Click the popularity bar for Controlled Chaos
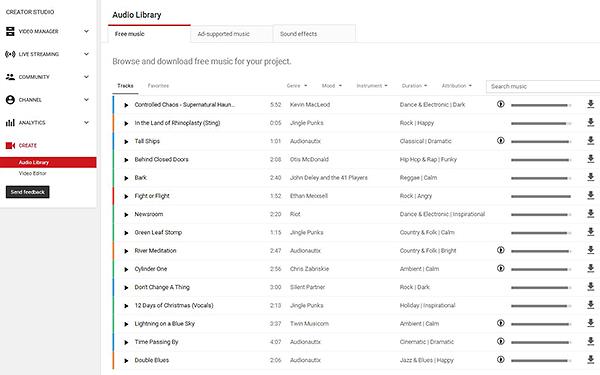The width and height of the screenshot is (600, 375). (x=541, y=105)
